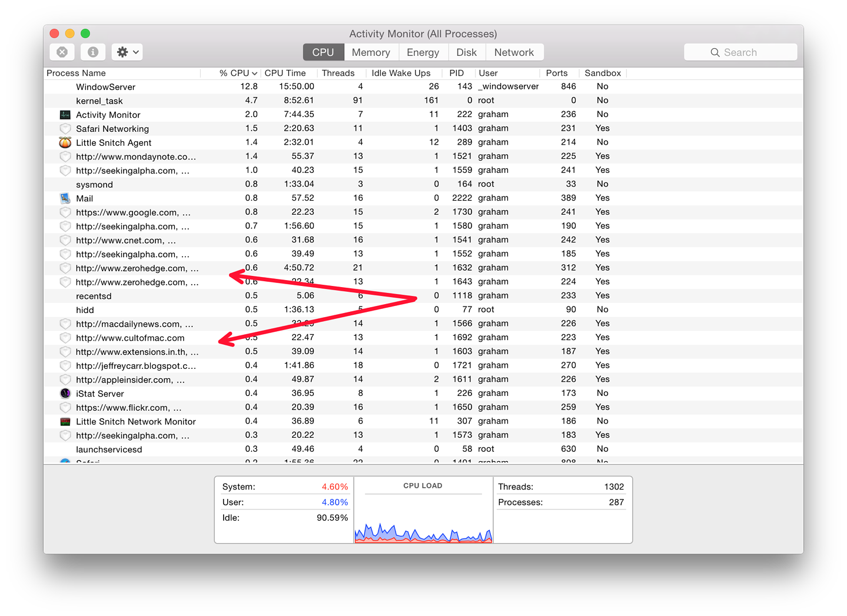The width and height of the screenshot is (847, 616).
Task: Click the second zerohedge.com shield icon, PID 1643
Action: tap(65, 282)
